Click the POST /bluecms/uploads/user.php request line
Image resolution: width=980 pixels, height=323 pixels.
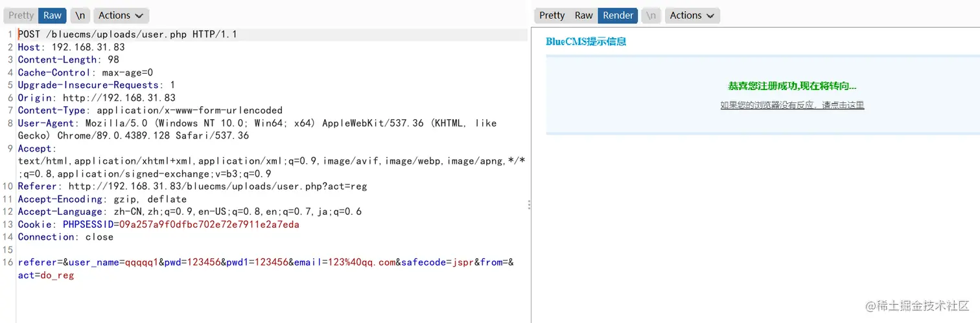[127, 34]
